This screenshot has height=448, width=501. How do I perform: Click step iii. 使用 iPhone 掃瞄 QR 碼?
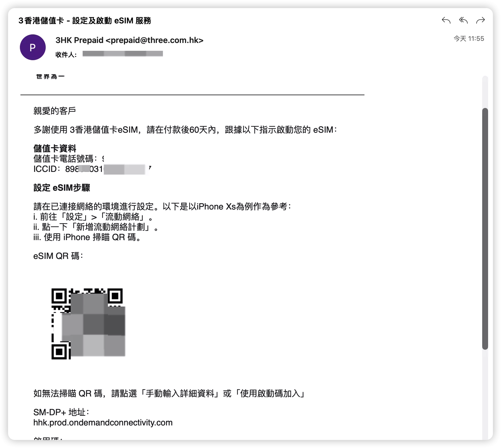point(87,237)
